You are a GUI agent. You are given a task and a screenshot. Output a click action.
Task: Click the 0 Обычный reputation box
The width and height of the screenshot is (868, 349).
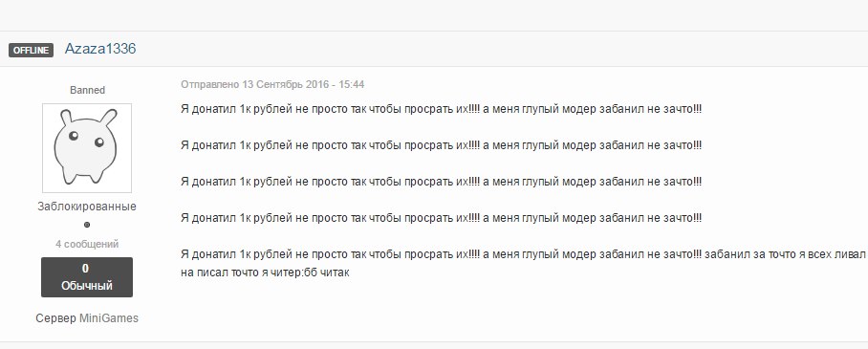coord(87,277)
